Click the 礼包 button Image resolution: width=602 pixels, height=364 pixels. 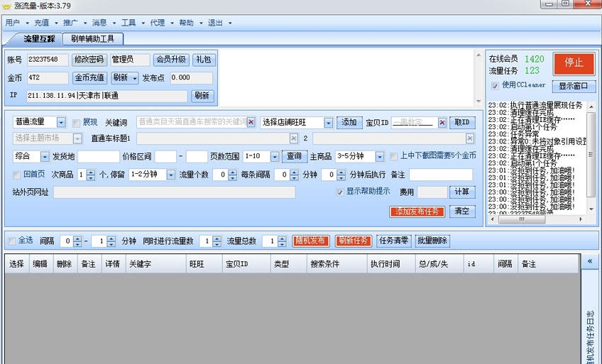pyautogui.click(x=204, y=60)
